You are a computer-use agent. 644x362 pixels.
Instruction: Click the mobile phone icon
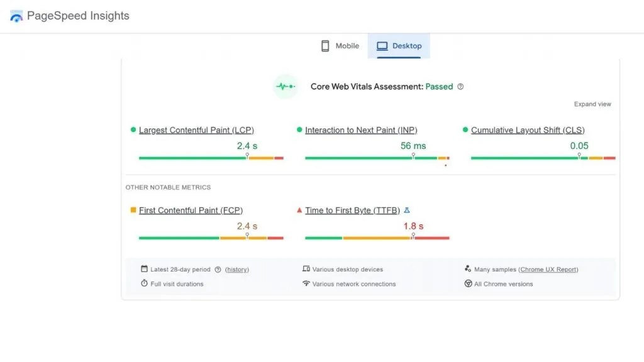[325, 46]
